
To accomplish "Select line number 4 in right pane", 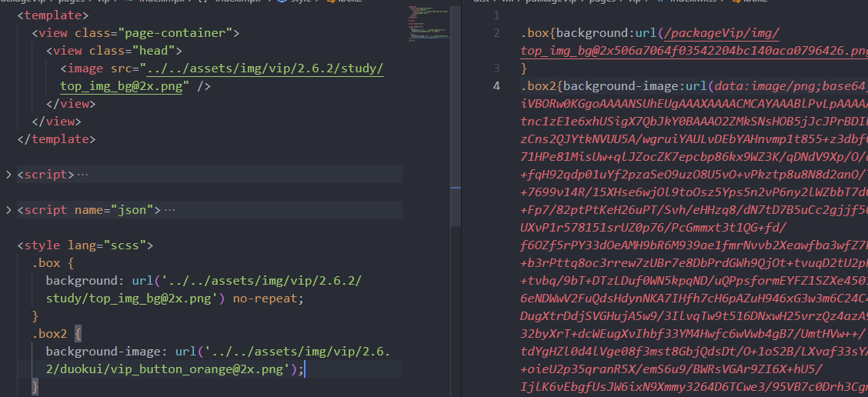I will [x=496, y=86].
